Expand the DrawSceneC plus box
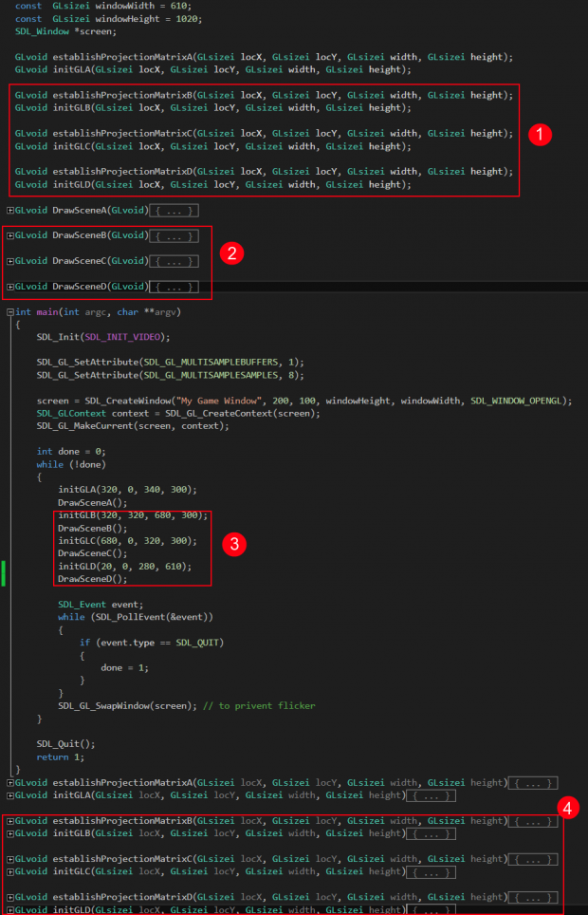Image resolution: width=588 pixels, height=915 pixels. pos(10,261)
